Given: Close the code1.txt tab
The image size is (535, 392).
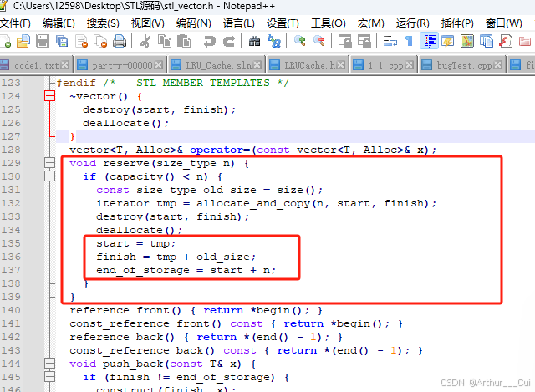Looking at the screenshot, I should click(x=65, y=65).
